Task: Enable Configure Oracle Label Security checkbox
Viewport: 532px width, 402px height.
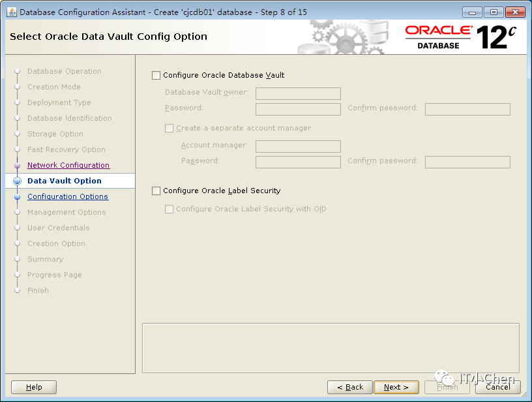Action: tap(156, 191)
